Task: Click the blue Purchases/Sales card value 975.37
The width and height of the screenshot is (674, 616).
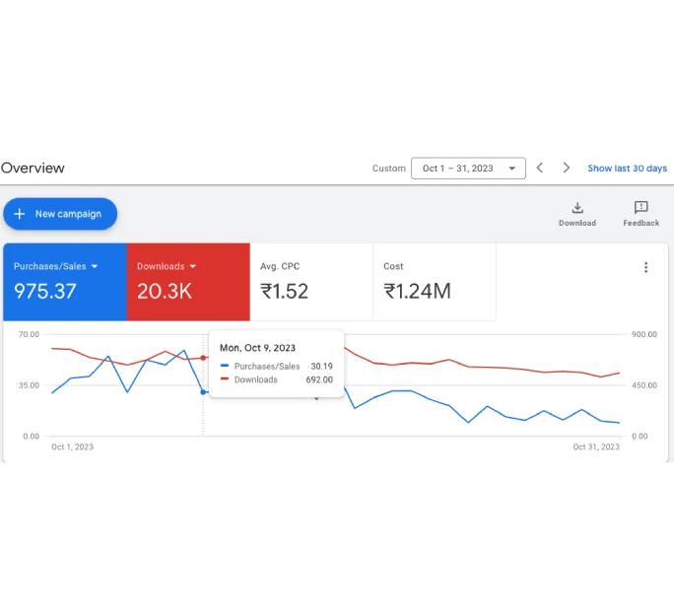Action: pyautogui.click(x=45, y=291)
